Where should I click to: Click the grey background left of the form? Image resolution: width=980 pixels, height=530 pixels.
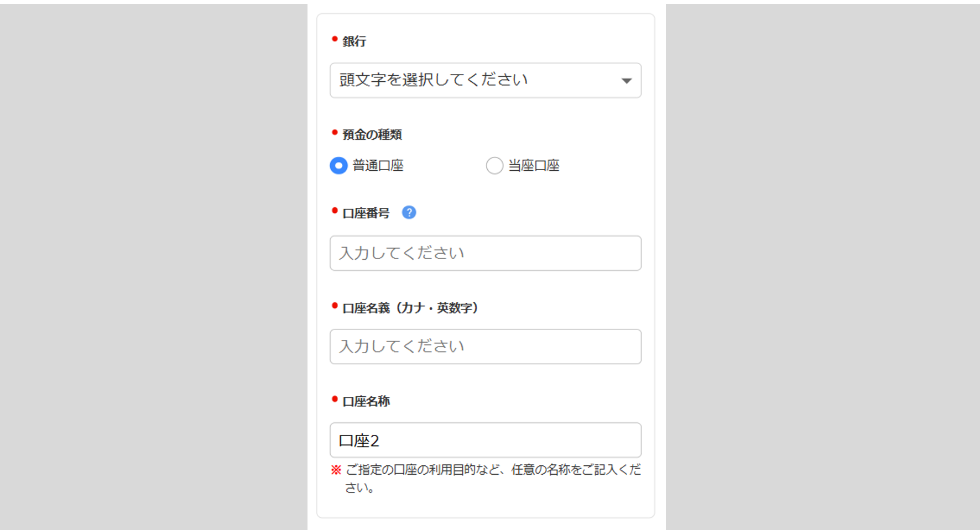[154, 265]
